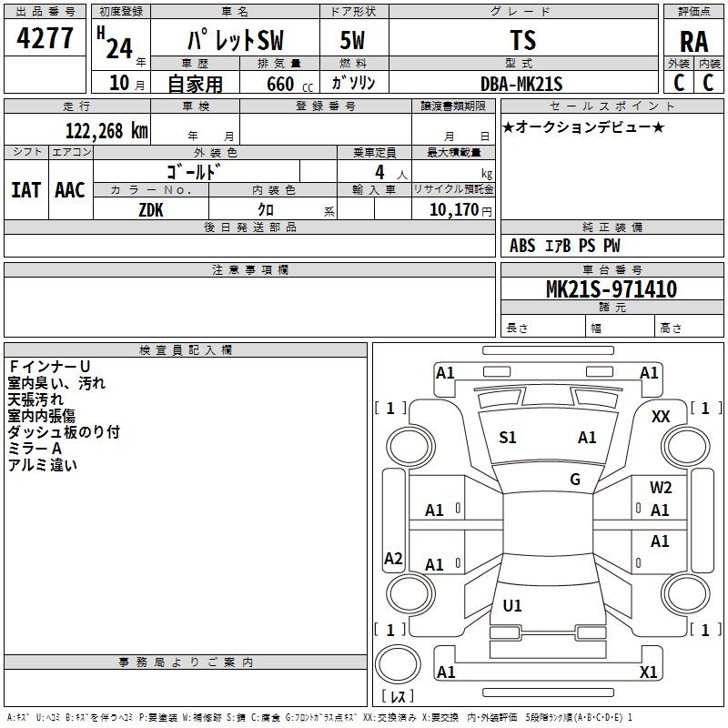Viewport: 728px width, 728px height.
Task: Click the air conditioner value AAC
Action: [x=70, y=190]
